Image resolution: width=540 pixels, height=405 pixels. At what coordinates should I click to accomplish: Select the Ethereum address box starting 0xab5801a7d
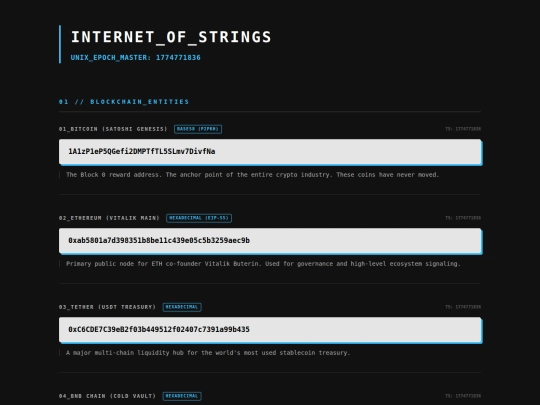click(270, 241)
